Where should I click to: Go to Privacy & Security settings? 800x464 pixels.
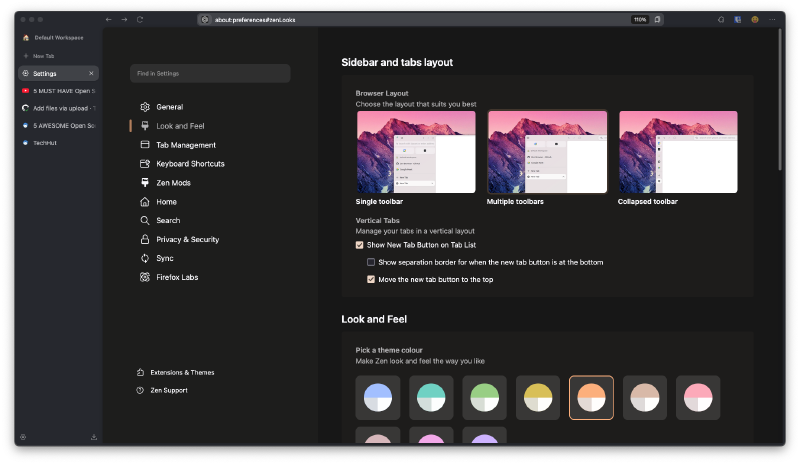(x=186, y=240)
